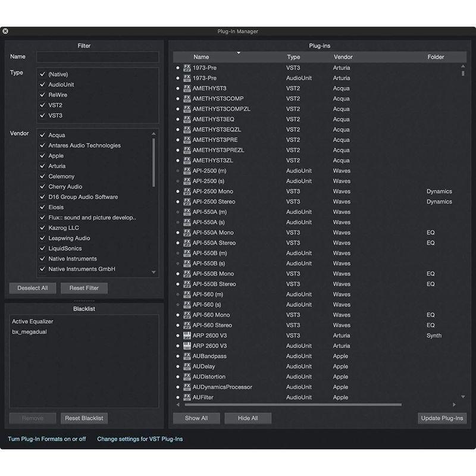Uncheck the ReWire type filter
This screenshot has width=476, height=476.
(42, 95)
